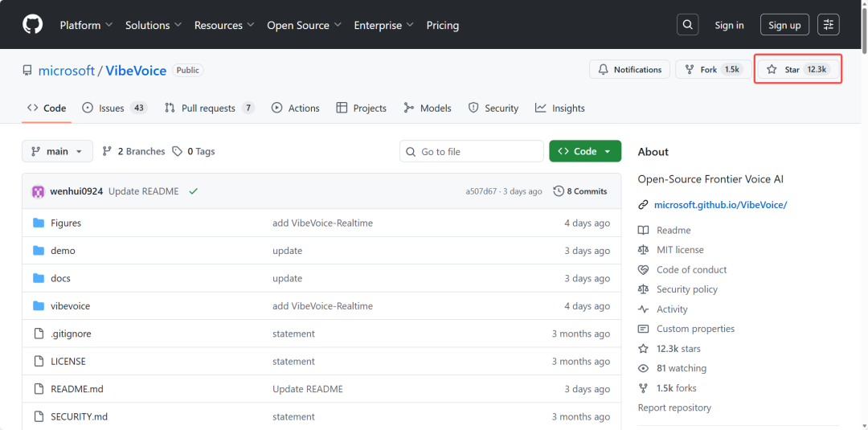This screenshot has height=430, width=868.
Task: Switch to the Code tab
Action: coord(47,109)
